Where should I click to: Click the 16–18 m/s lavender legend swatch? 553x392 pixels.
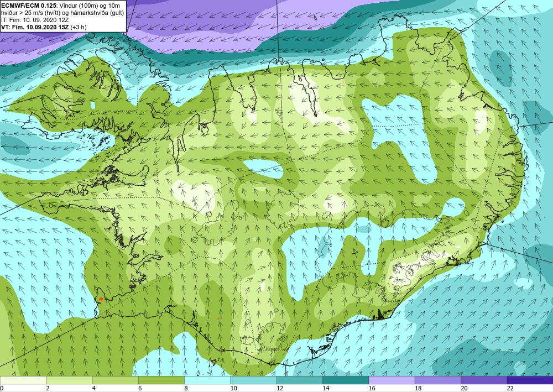point(392,380)
